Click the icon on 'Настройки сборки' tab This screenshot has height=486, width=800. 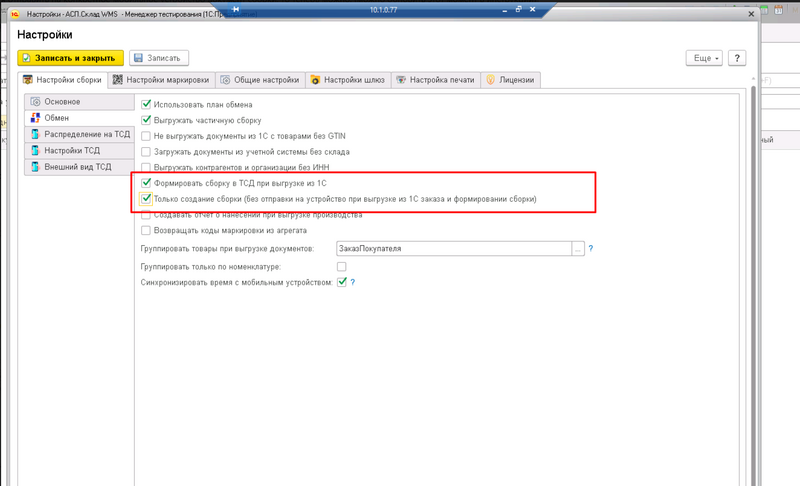click(28, 80)
